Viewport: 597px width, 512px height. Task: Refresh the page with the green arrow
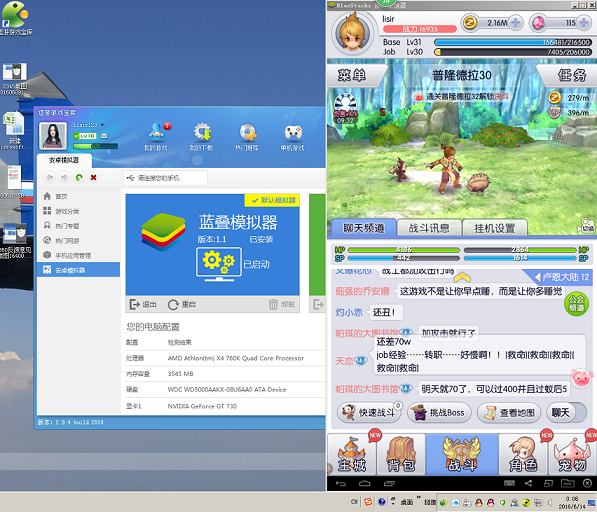tap(79, 177)
